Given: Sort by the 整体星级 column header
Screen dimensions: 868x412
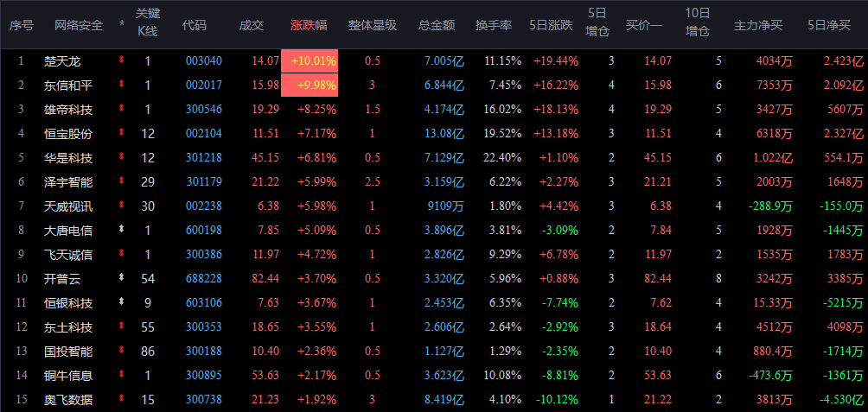Looking at the screenshot, I should click(x=373, y=25).
